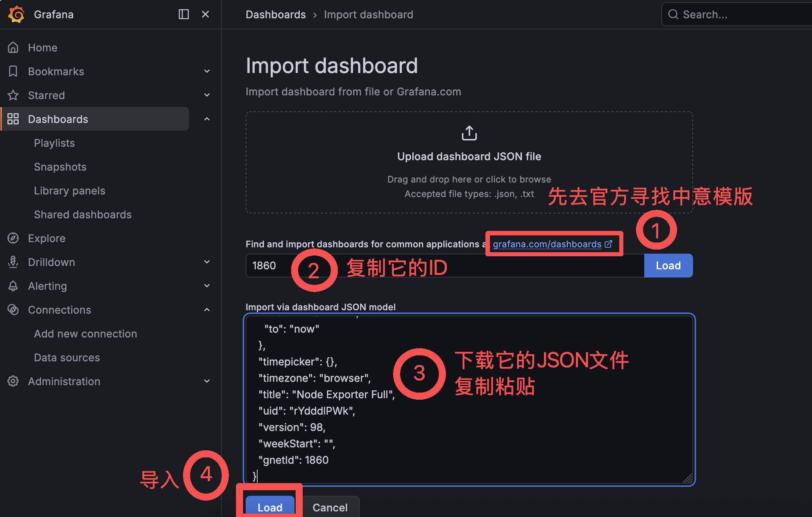Click the Alerting bell icon

click(x=13, y=286)
